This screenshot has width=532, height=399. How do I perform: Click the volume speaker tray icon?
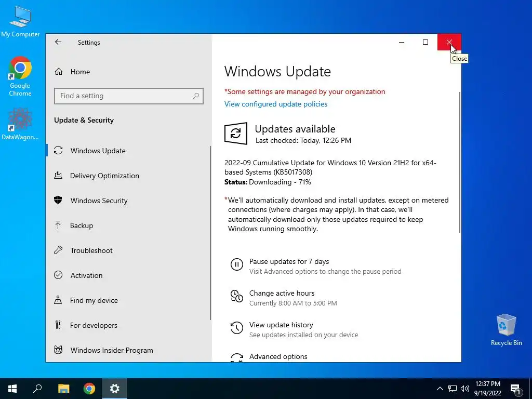pyautogui.click(x=465, y=389)
